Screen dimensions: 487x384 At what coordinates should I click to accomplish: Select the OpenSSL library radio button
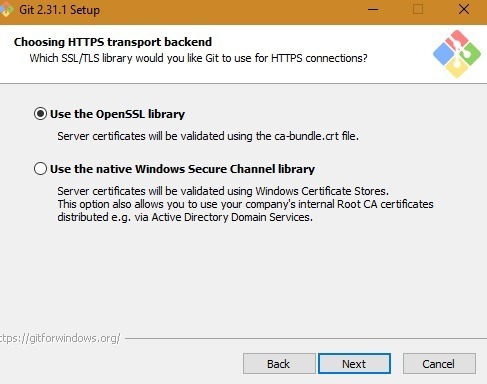[40, 114]
